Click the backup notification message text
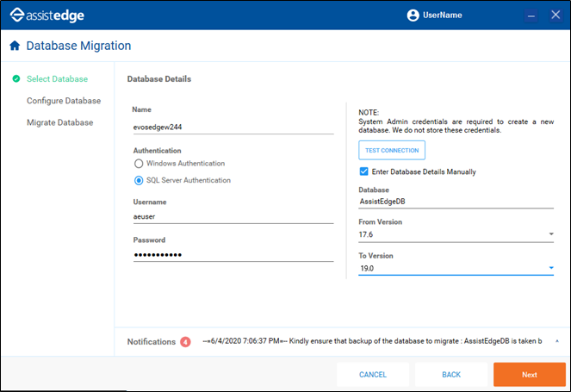This screenshot has height=392, width=571. [x=372, y=341]
